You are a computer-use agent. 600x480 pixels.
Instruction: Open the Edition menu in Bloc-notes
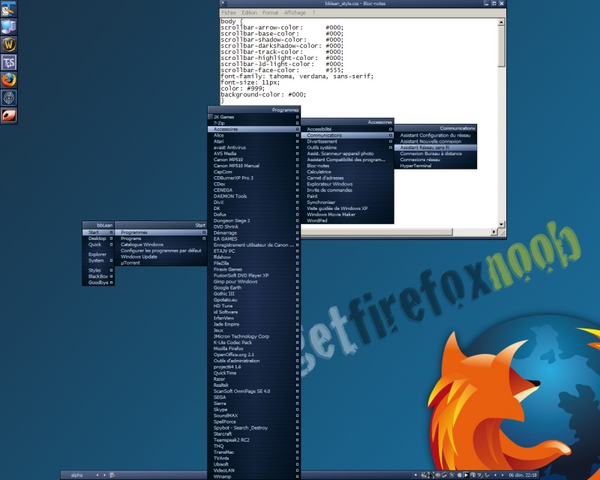coord(249,13)
